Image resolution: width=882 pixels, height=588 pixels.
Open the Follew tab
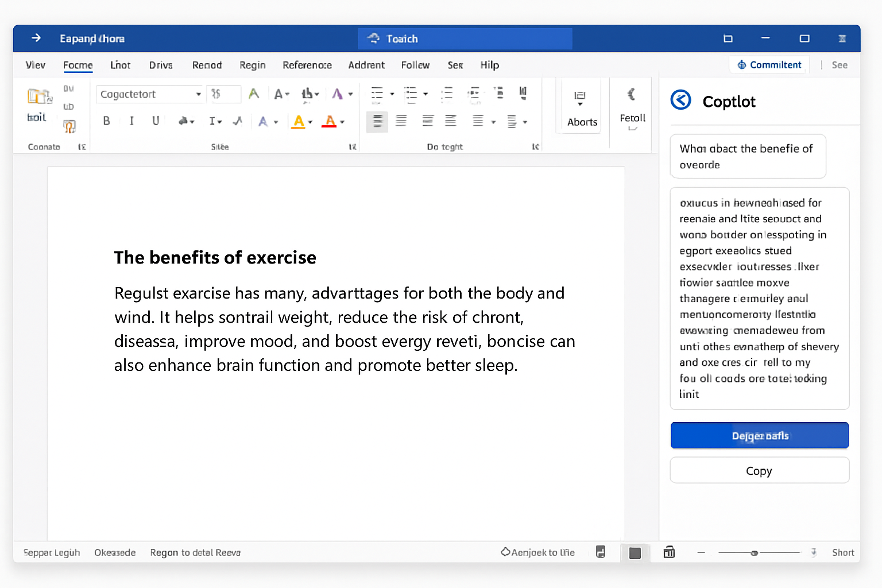[x=415, y=65]
